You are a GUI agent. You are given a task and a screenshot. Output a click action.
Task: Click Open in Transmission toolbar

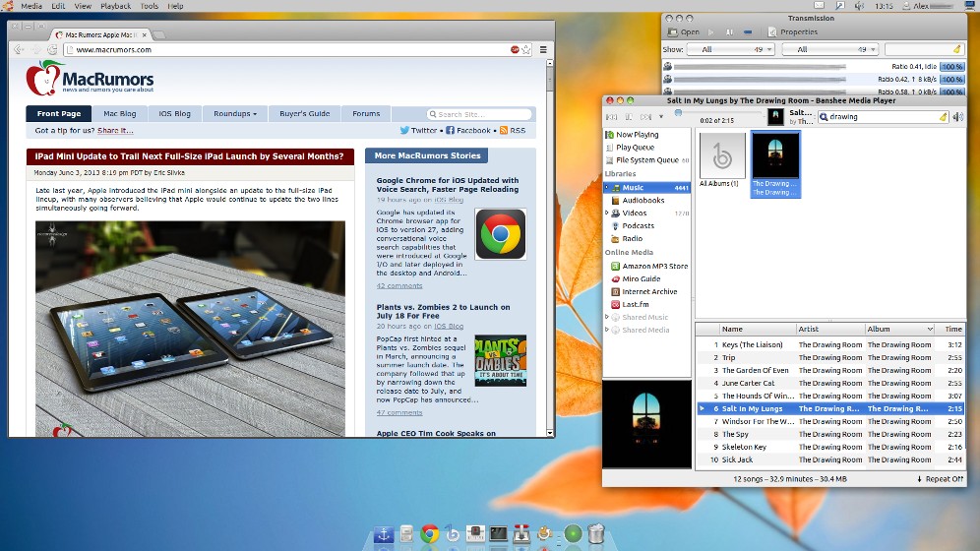pos(684,31)
